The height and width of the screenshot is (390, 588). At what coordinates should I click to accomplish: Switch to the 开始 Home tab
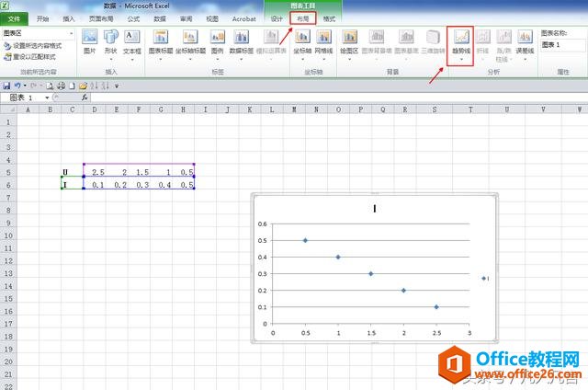click(43, 18)
